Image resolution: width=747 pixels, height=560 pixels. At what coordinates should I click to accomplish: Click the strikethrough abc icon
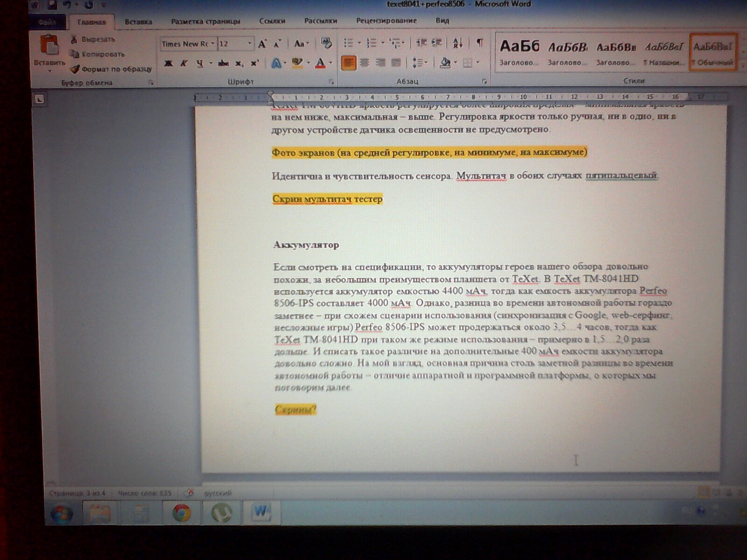223,63
